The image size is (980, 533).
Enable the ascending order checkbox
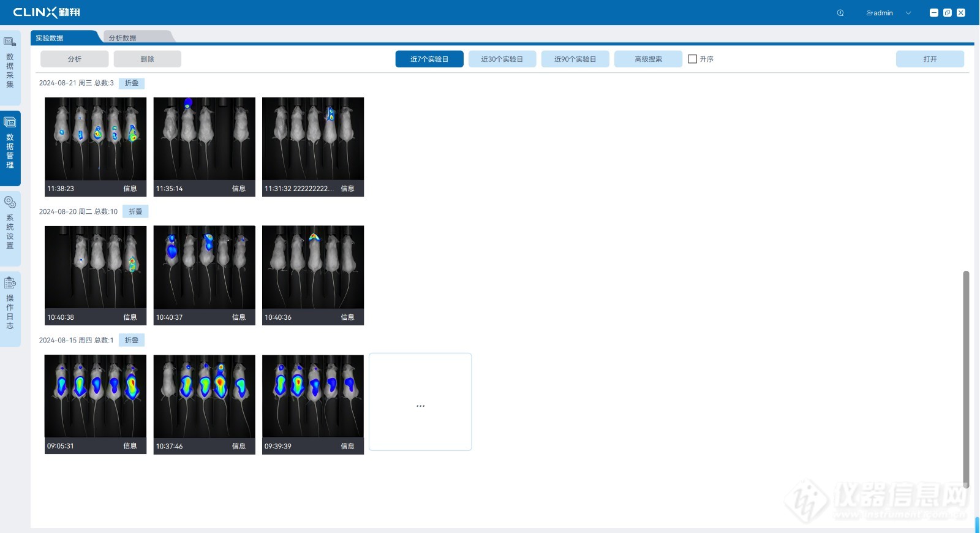pos(693,59)
